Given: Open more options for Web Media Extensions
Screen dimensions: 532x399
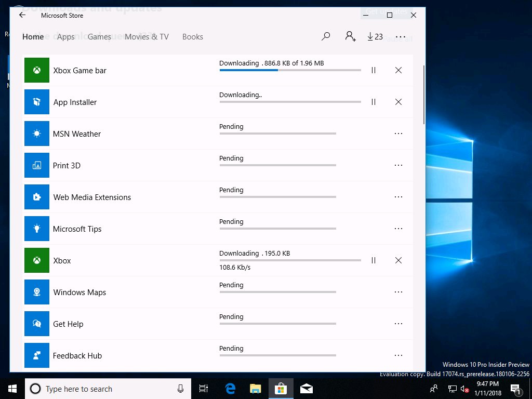Looking at the screenshot, I should (398, 197).
